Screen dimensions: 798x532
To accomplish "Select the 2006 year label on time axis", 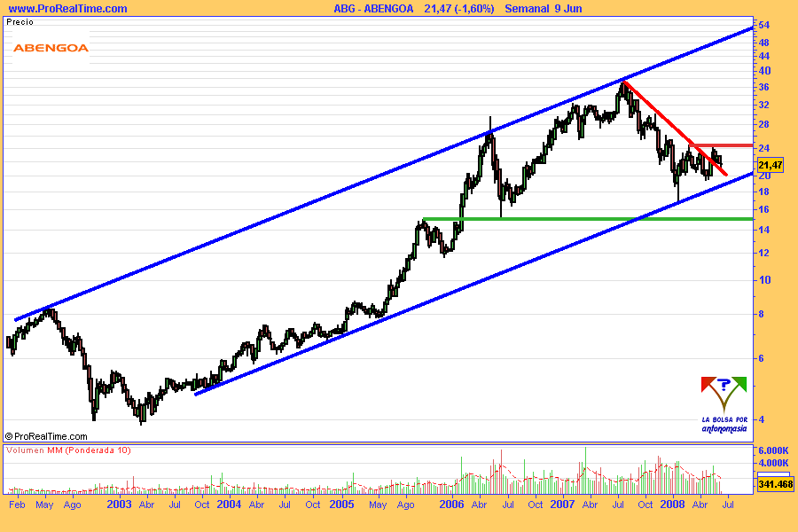I will tap(451, 505).
